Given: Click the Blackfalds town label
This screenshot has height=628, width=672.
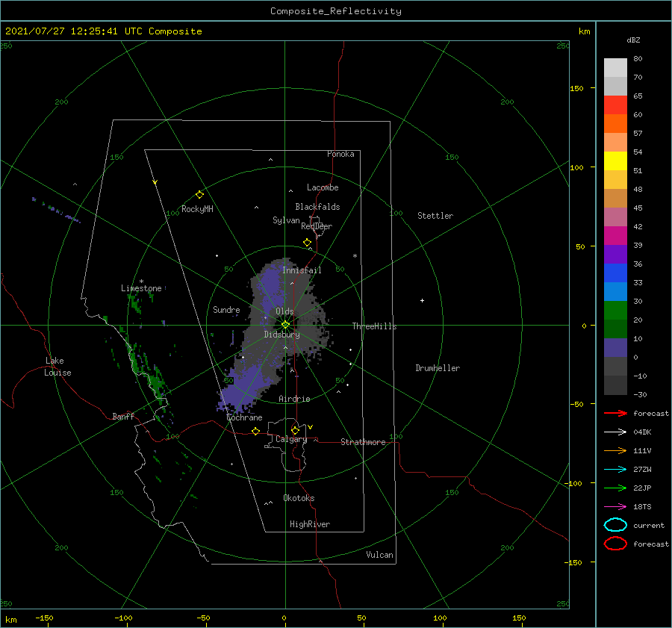Looking at the screenshot, I should click(x=317, y=207).
